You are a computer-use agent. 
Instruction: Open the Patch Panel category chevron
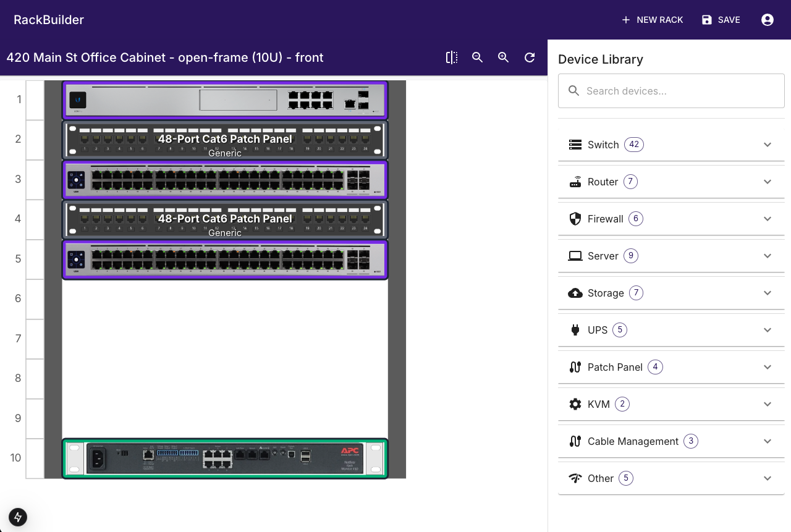pyautogui.click(x=768, y=367)
